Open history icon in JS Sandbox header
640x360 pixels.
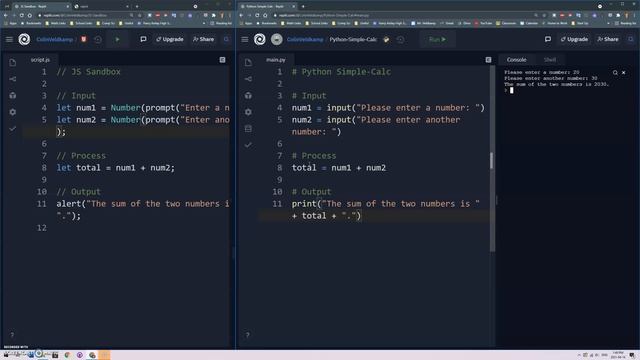coord(98,40)
